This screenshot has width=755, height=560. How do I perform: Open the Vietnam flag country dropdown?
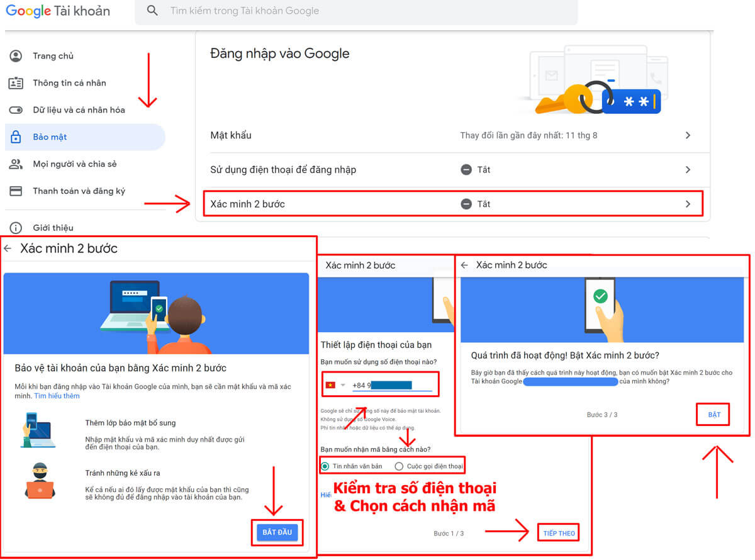pos(335,385)
